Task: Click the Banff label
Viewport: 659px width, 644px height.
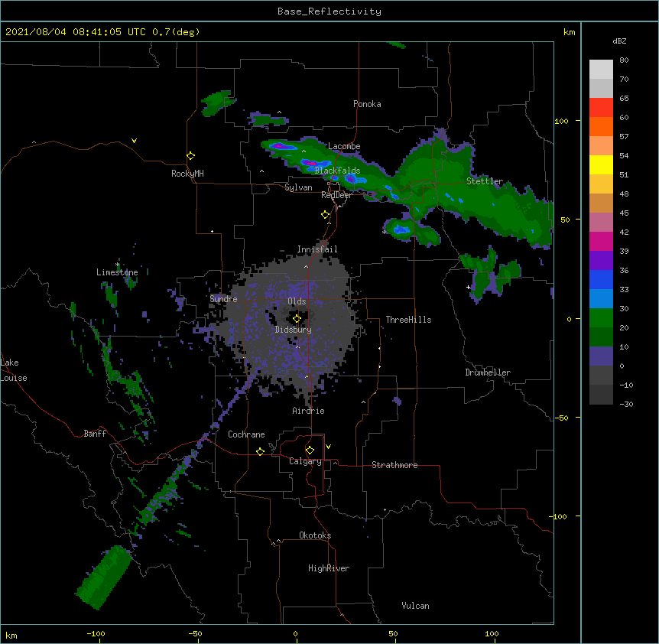Action: (x=95, y=434)
